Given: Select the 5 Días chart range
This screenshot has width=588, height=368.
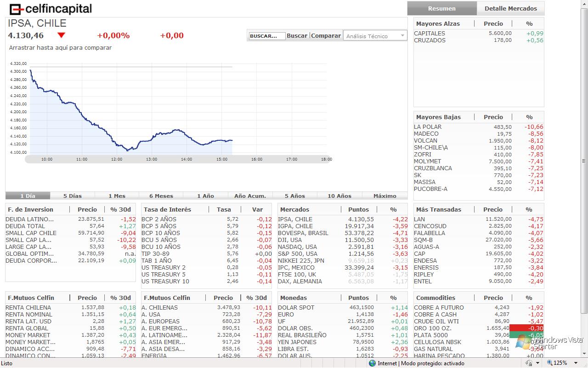Looking at the screenshot, I should tap(73, 196).
